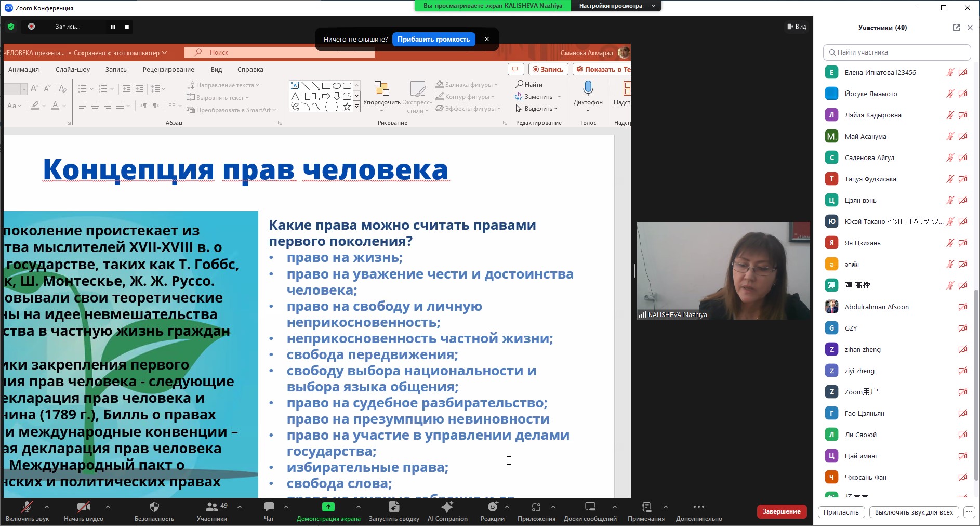Open 'Примечания' notes
The image size is (980, 526).
[646, 511]
